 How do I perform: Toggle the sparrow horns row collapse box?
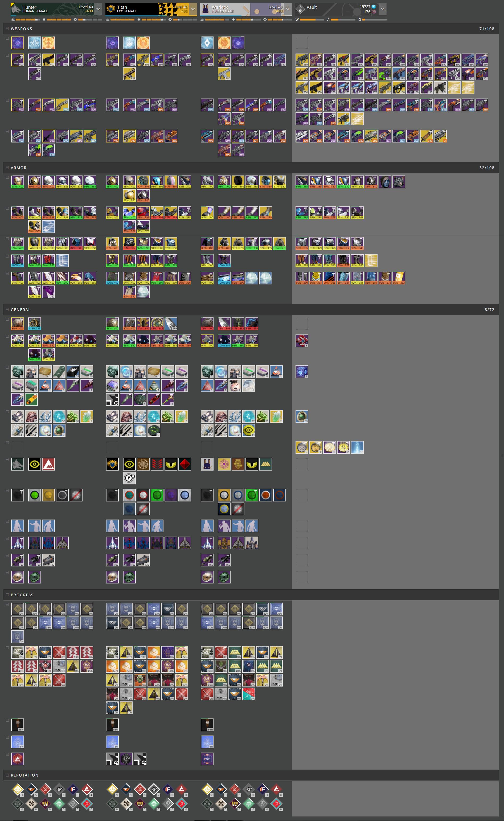tap(7, 572)
